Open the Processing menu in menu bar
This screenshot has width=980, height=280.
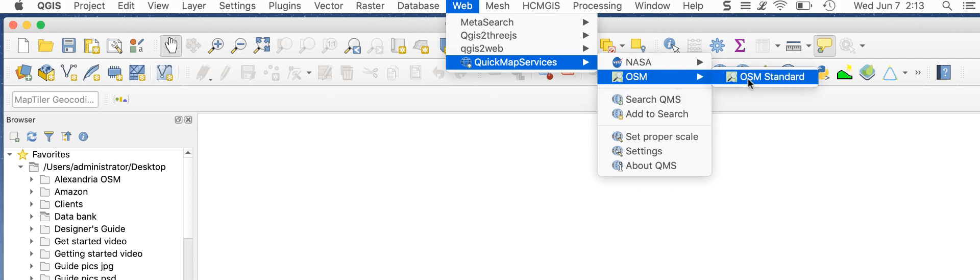pyautogui.click(x=597, y=6)
